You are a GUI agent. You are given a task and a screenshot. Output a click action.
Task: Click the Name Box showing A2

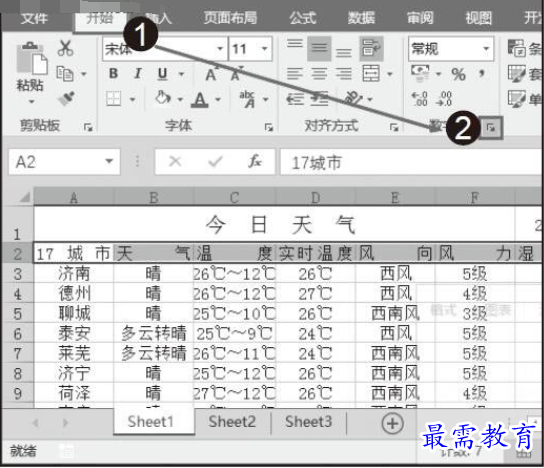pos(64,162)
